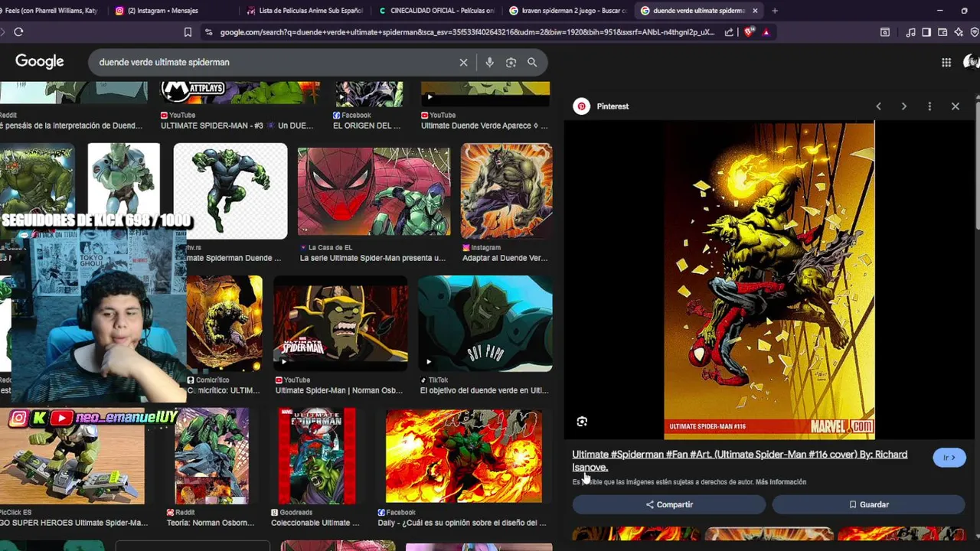Open Leo AI sparkle icon
The width and height of the screenshot is (980, 551).
tap(959, 32)
